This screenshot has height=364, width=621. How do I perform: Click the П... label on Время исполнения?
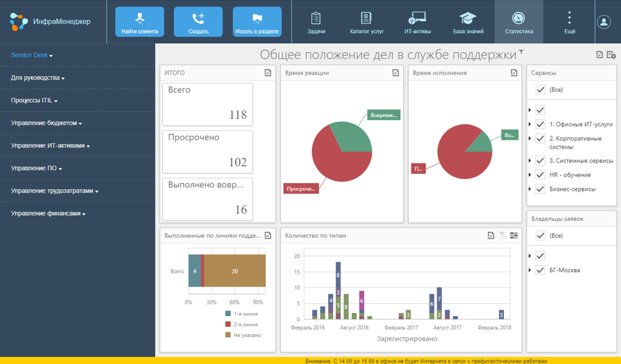pyautogui.click(x=419, y=169)
